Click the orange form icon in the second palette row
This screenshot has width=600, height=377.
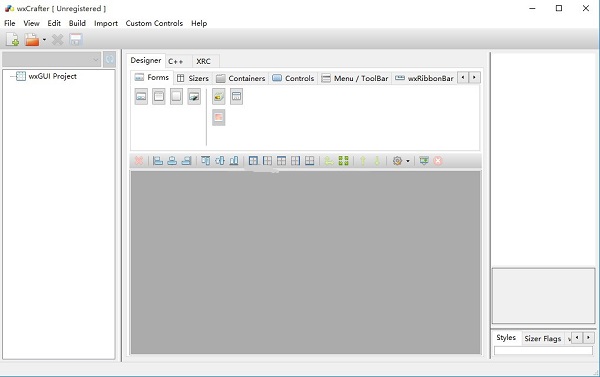(x=218, y=117)
